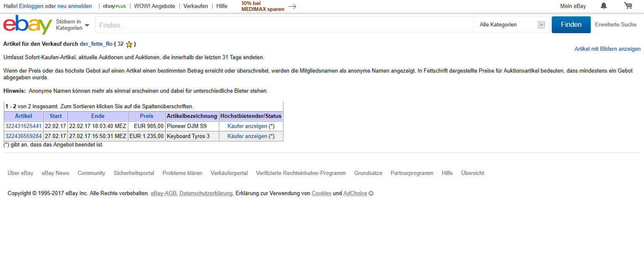Open seller profile der_fette_flo
The width and height of the screenshot is (644, 274).
click(x=96, y=44)
